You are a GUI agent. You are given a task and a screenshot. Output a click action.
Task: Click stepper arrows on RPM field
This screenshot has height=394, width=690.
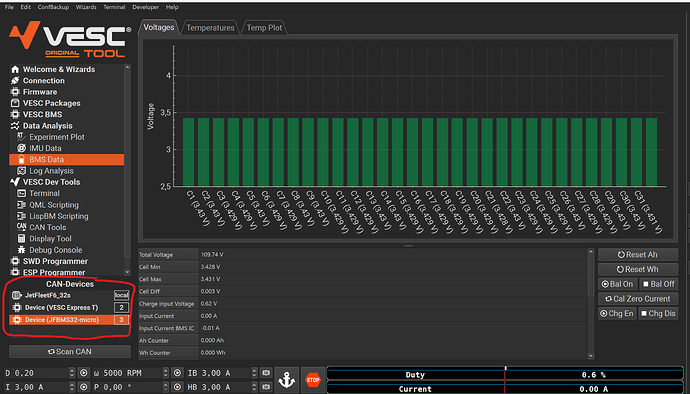165,373
